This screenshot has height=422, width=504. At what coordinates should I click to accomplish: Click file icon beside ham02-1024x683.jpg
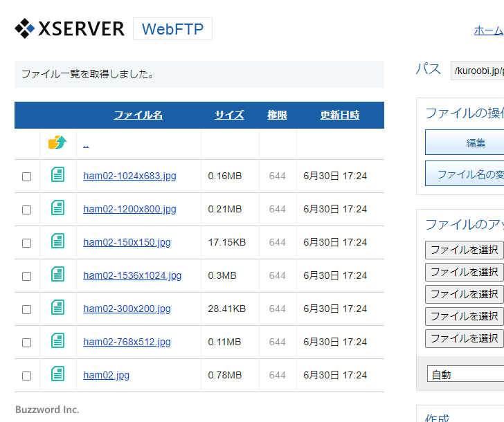coord(58,175)
